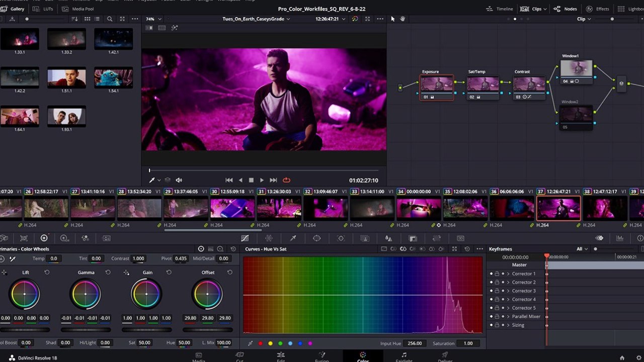Screen dimensions: 644x362
Task: Select the magenta hue curve swatch
Action: (x=310, y=343)
